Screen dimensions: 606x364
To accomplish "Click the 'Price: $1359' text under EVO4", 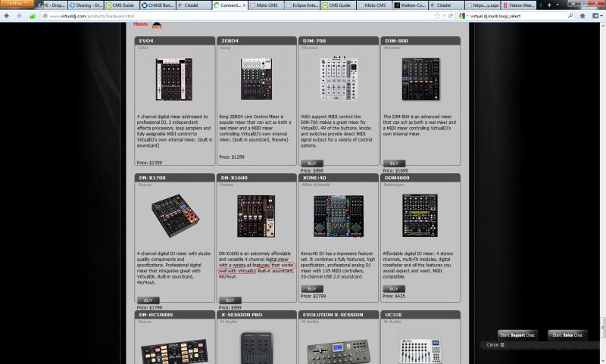I will coord(149,163).
